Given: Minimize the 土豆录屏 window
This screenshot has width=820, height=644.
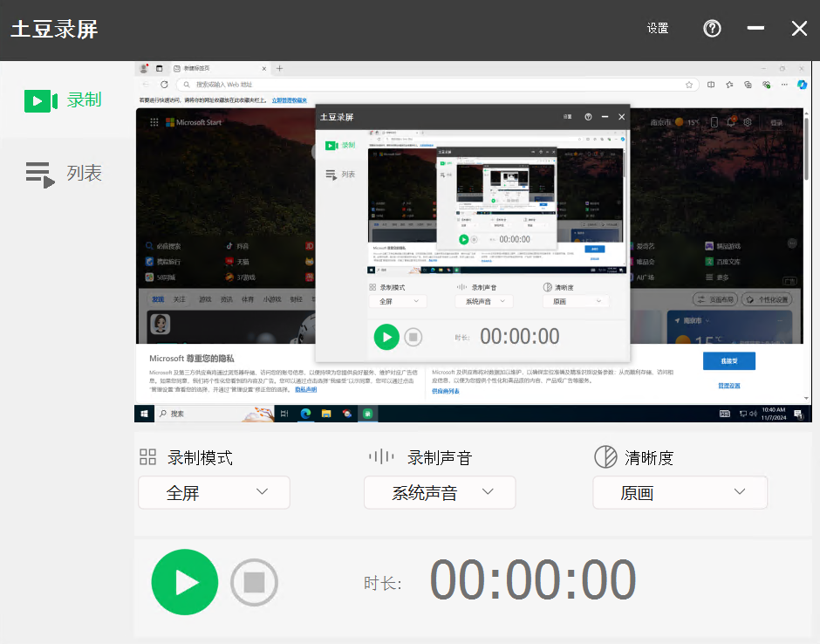Looking at the screenshot, I should coord(755,28).
